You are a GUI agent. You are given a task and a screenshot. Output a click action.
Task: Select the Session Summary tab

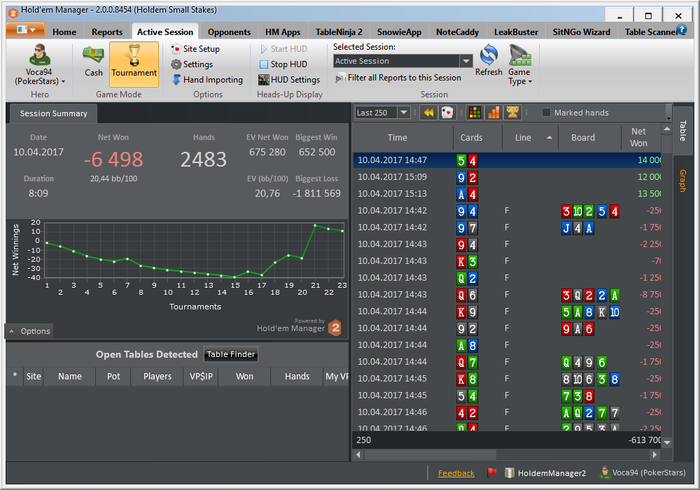[53, 113]
